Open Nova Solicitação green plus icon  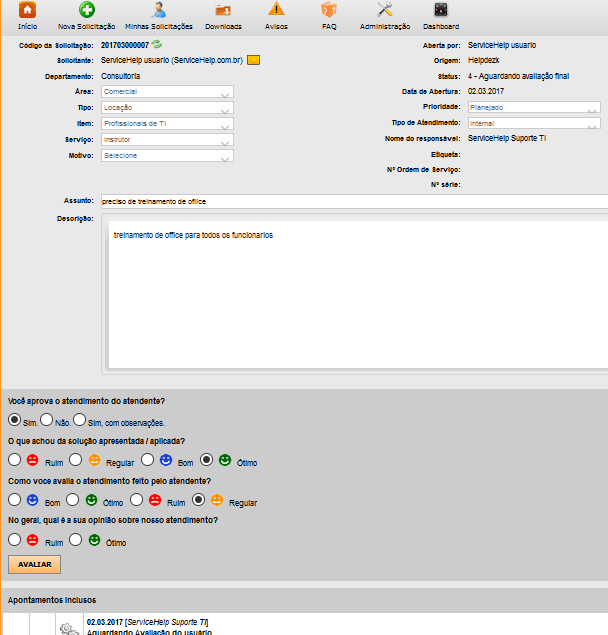pyautogui.click(x=87, y=10)
